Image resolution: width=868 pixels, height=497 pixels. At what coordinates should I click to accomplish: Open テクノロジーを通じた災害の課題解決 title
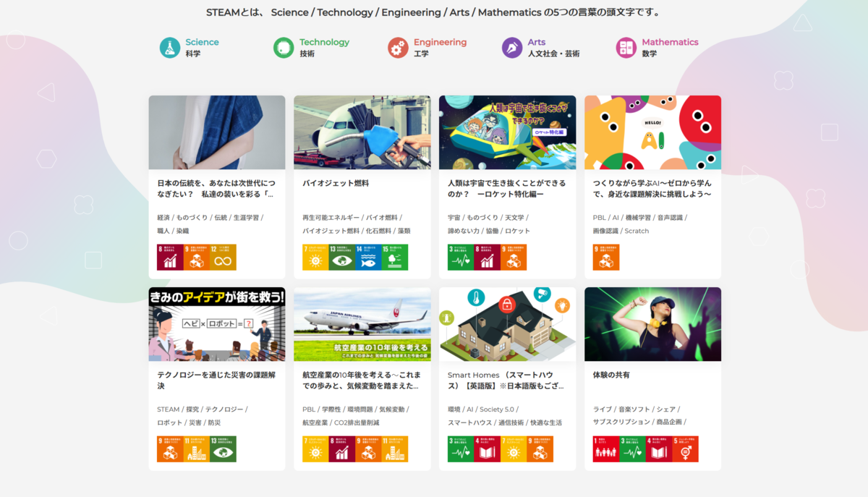coord(216,381)
